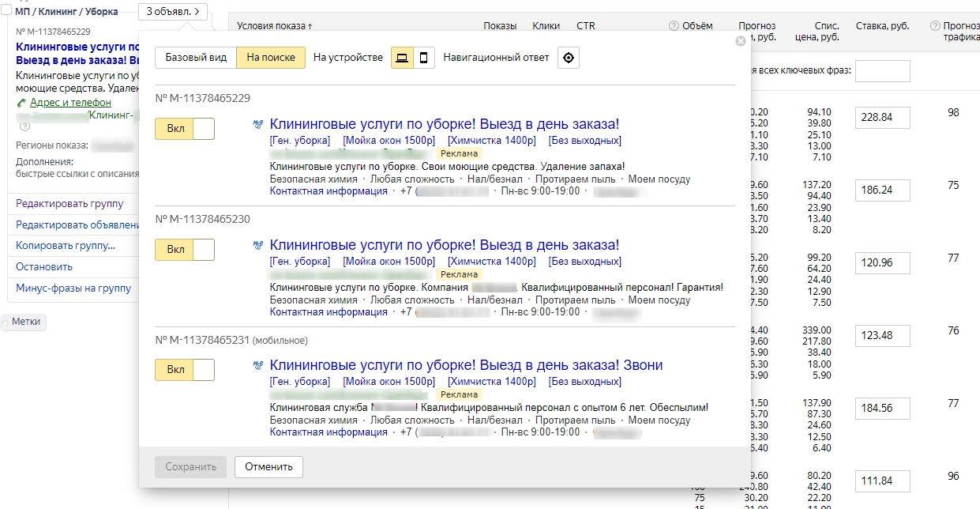Open Минус-фразы на группу
The image size is (980, 509).
coord(73,288)
